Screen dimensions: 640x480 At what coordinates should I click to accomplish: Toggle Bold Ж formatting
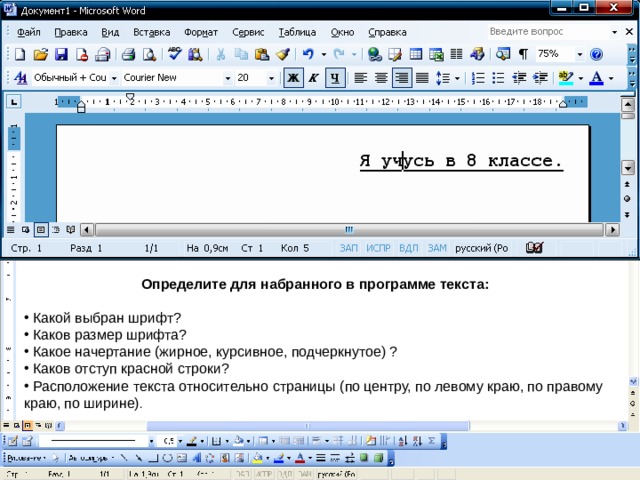[293, 78]
